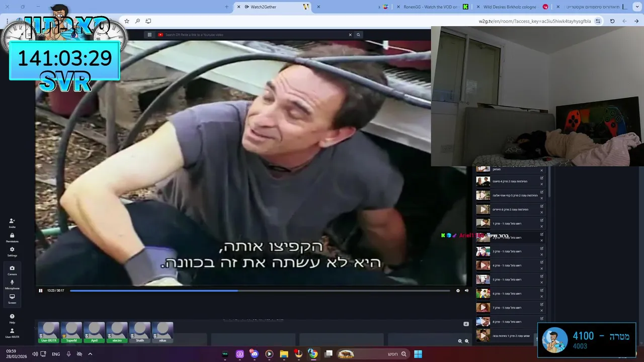This screenshot has width=644, height=362.
Task: Open a new browser tab
Action: click(226, 7)
